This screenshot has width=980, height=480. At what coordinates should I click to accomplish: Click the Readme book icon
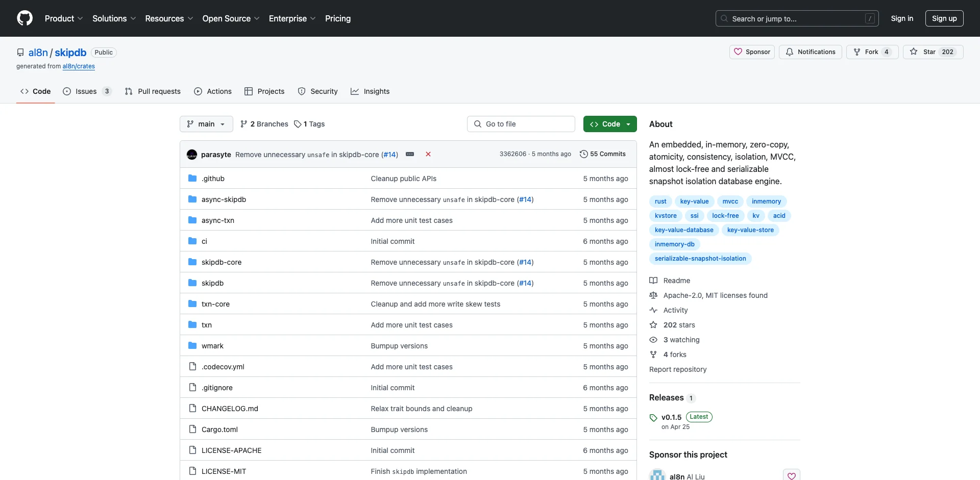tap(653, 281)
